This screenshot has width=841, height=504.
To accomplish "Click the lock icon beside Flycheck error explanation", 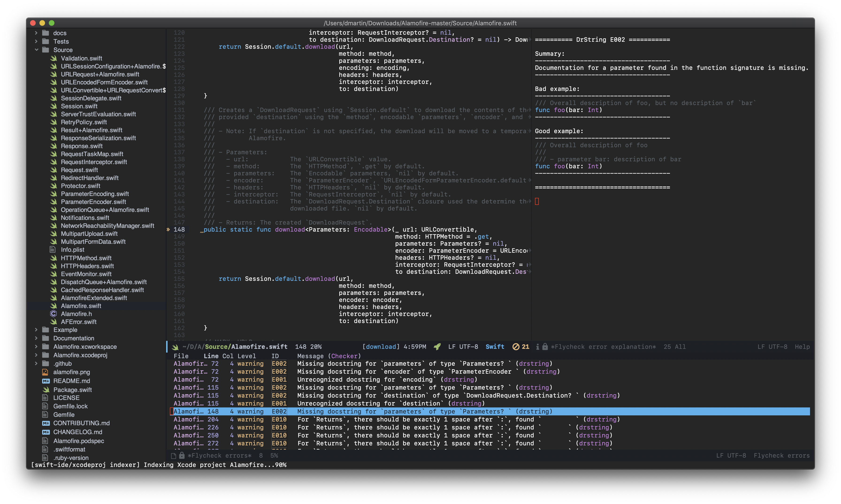I will point(545,347).
